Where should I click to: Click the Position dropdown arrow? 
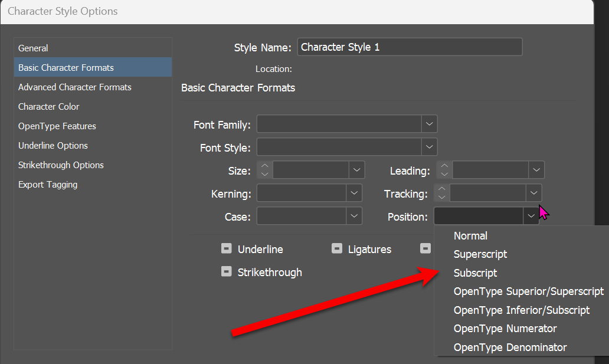click(531, 217)
